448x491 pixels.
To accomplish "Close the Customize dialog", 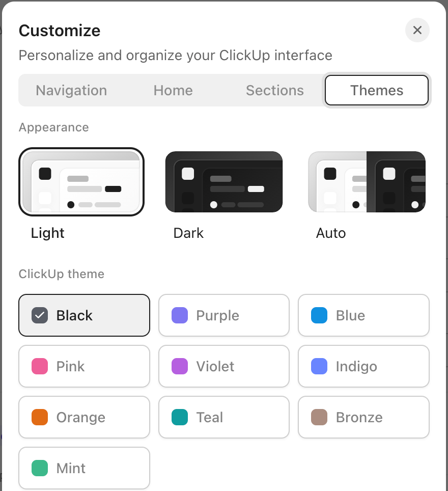I will [417, 30].
